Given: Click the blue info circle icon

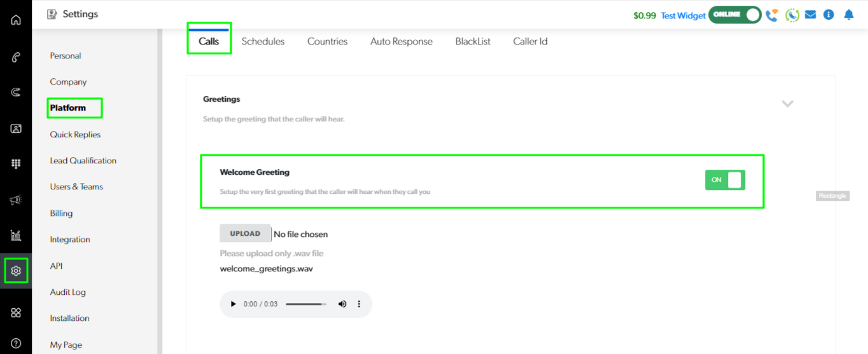Looking at the screenshot, I should pyautogui.click(x=829, y=15).
